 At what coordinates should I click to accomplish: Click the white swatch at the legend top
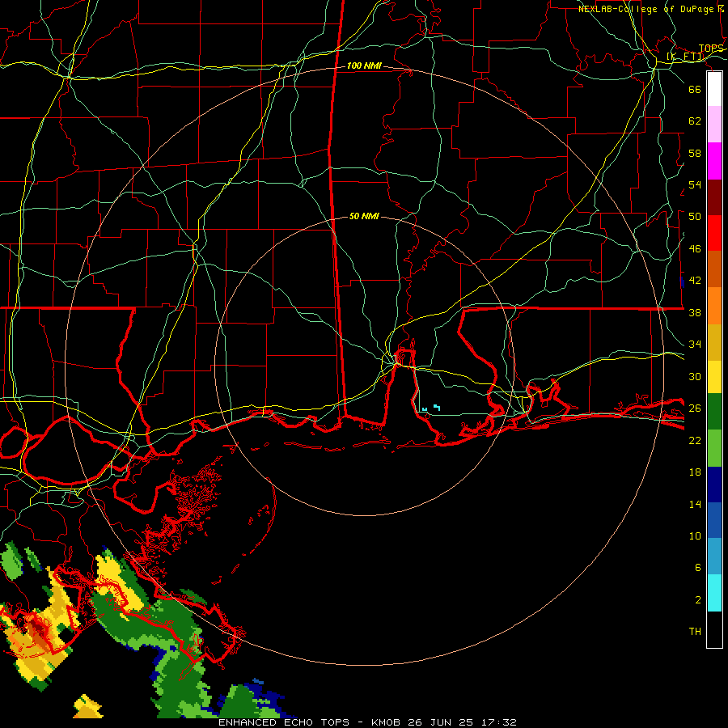(x=714, y=89)
